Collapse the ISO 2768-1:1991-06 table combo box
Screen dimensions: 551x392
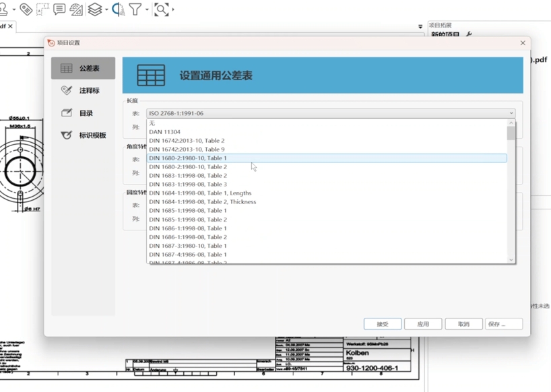[x=511, y=113]
